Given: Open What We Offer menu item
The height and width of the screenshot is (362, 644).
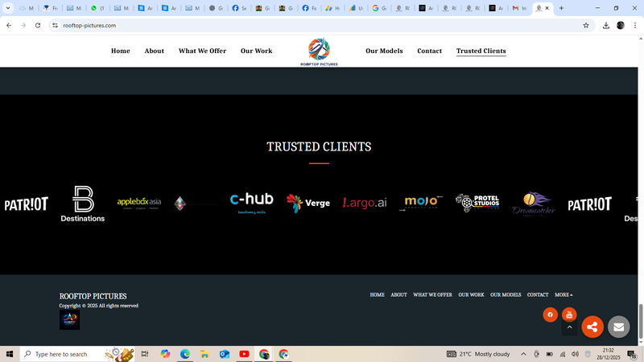Looking at the screenshot, I should [x=202, y=51].
